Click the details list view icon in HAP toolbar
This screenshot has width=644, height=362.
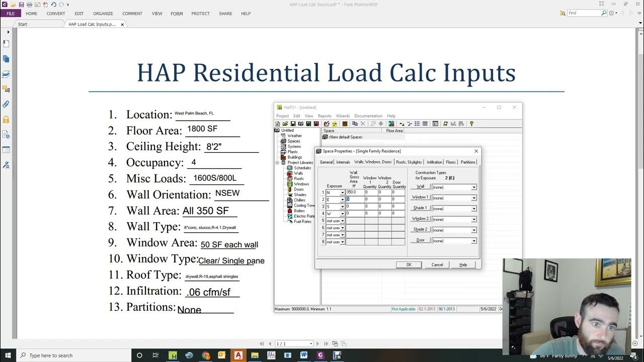click(x=425, y=124)
